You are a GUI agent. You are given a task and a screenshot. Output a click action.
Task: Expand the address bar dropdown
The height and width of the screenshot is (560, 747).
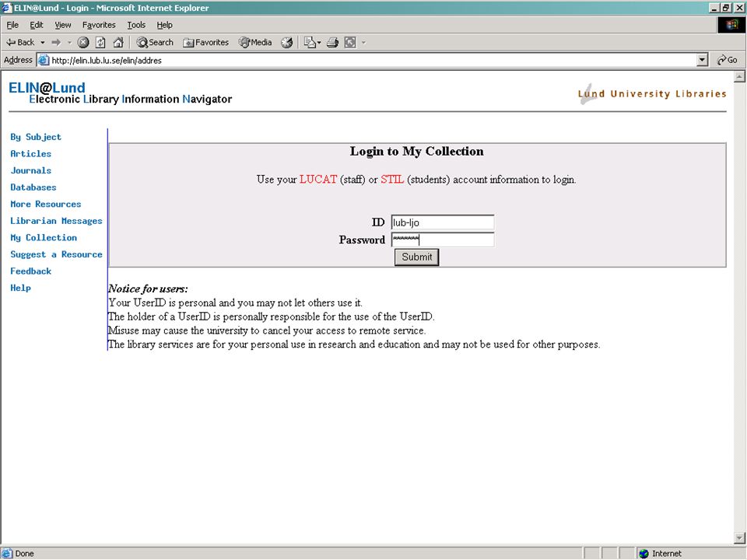pos(702,60)
